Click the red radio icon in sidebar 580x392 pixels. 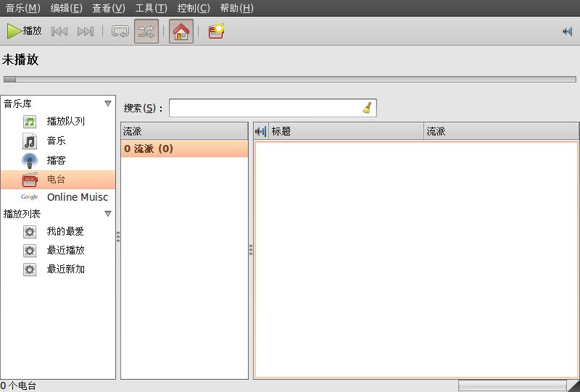(30, 180)
